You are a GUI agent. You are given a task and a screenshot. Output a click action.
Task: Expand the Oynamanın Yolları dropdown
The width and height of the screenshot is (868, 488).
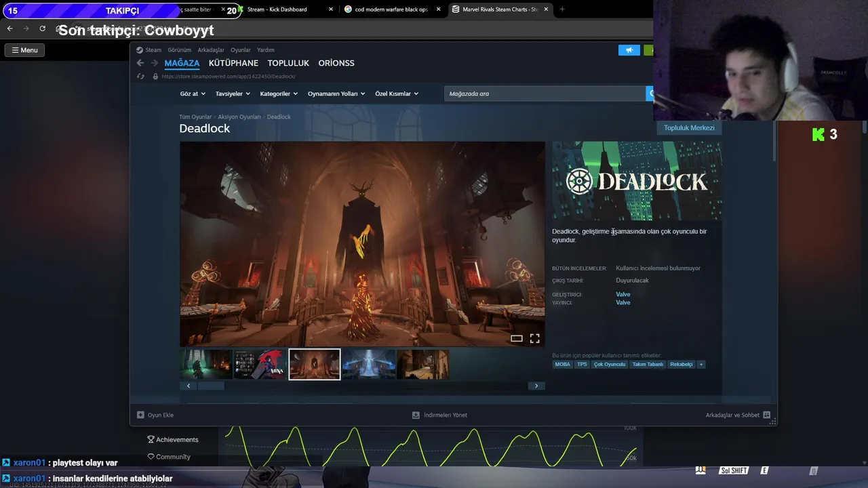pos(336,94)
